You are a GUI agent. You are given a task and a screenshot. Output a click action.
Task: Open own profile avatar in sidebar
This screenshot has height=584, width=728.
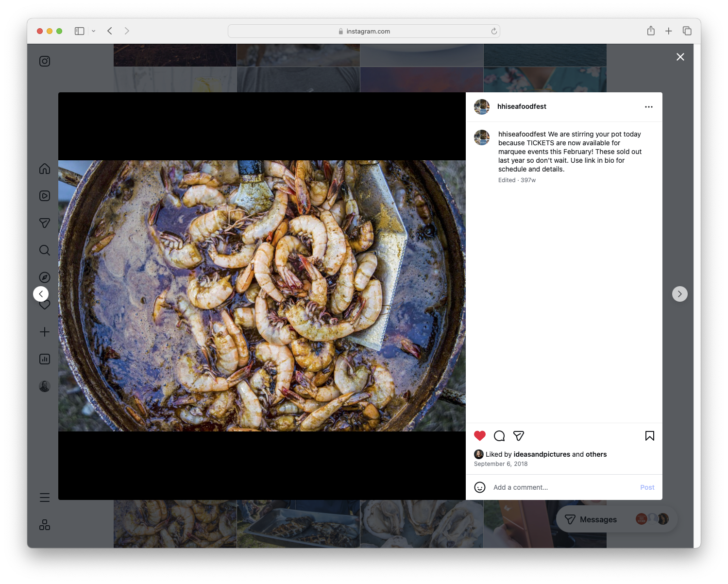click(x=45, y=386)
